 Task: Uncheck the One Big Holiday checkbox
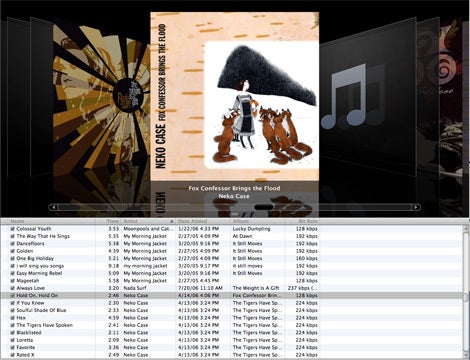[x=12, y=259]
